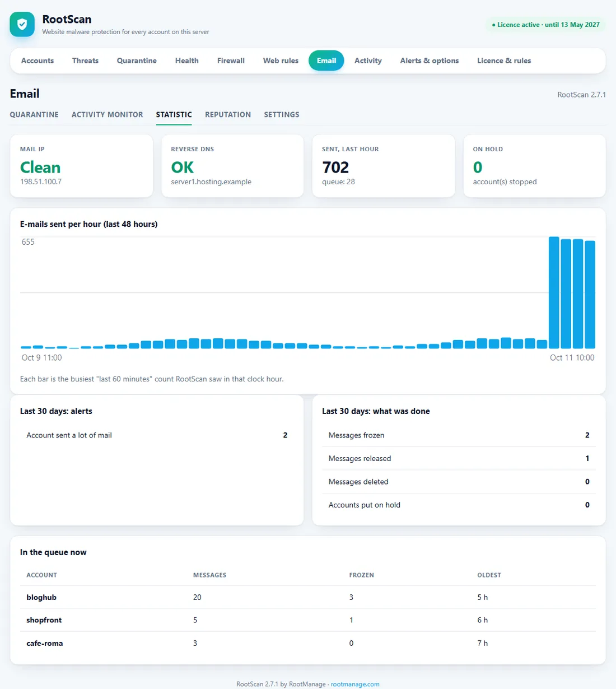
Task: Click cafe-roma's oldest value 7 h
Action: 482,643
